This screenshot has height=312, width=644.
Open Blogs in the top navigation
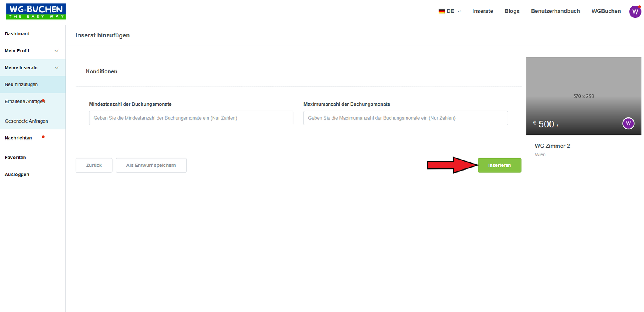click(x=512, y=11)
